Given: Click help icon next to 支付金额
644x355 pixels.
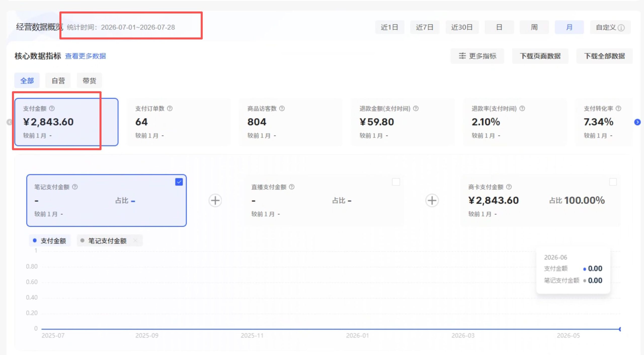Looking at the screenshot, I should coord(52,109).
